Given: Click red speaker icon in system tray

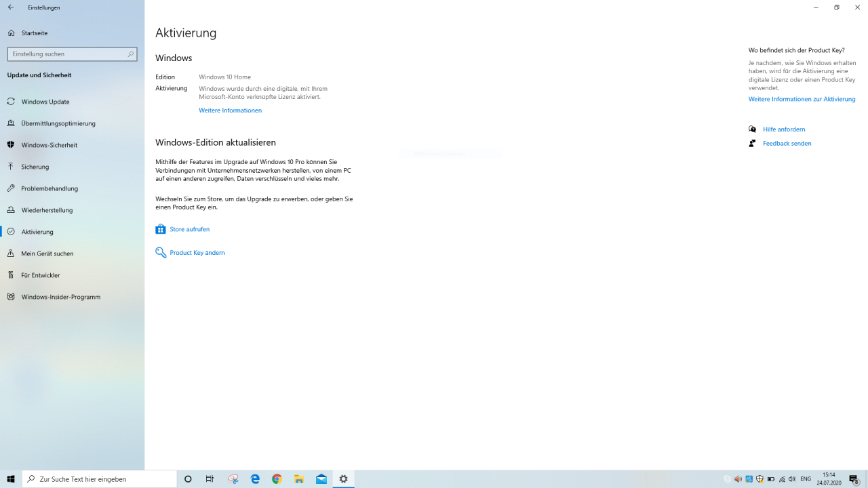Looking at the screenshot, I should tap(738, 479).
